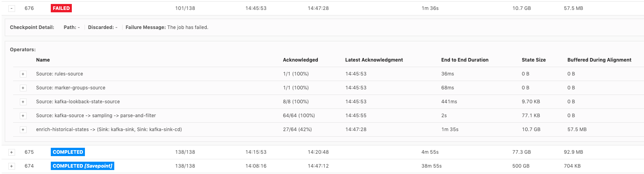Click 27/64 (42%) acknowledged value

(297, 130)
